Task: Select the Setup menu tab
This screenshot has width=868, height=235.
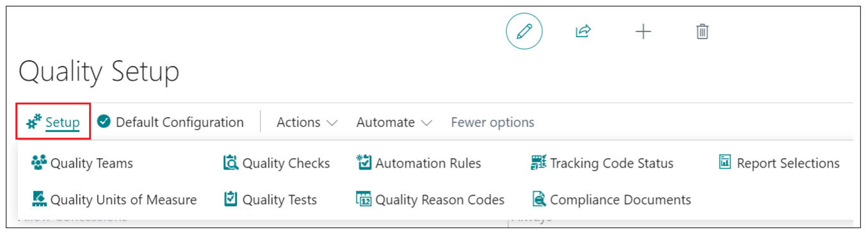Action: (53, 122)
